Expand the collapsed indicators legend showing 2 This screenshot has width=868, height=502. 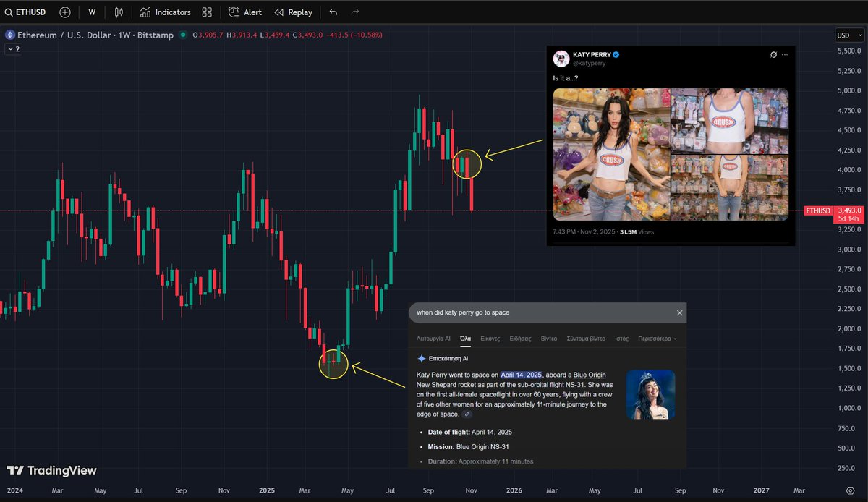(13, 49)
